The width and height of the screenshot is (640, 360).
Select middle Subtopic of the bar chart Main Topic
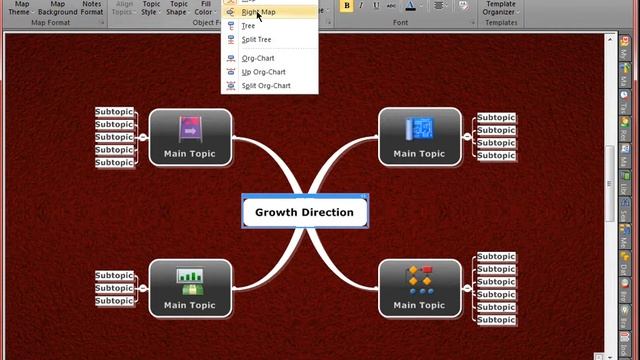114,288
